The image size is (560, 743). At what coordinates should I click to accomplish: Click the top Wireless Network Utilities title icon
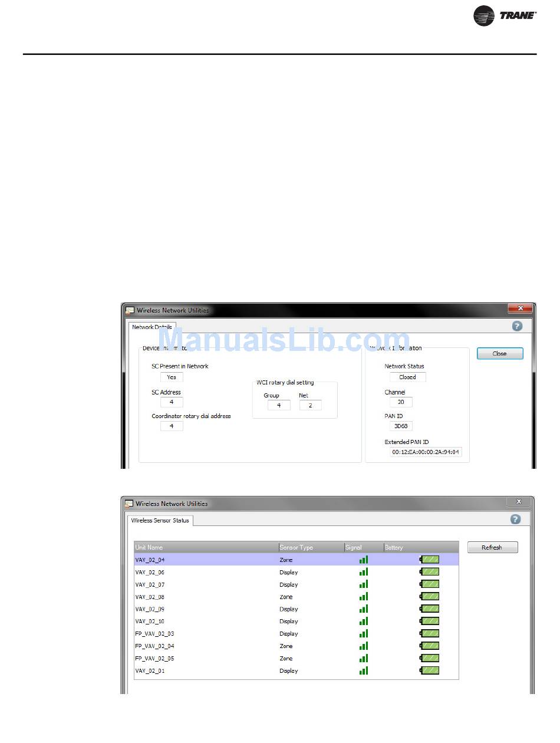point(130,310)
